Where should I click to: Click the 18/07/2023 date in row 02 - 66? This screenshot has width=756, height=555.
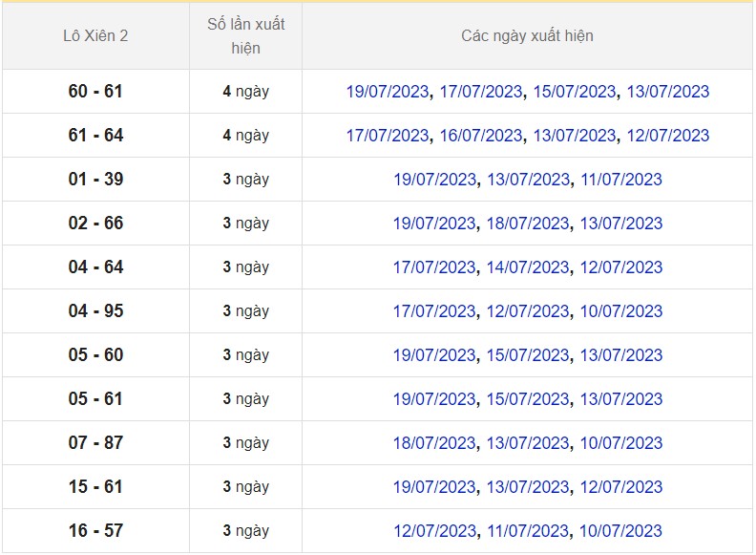click(x=528, y=224)
